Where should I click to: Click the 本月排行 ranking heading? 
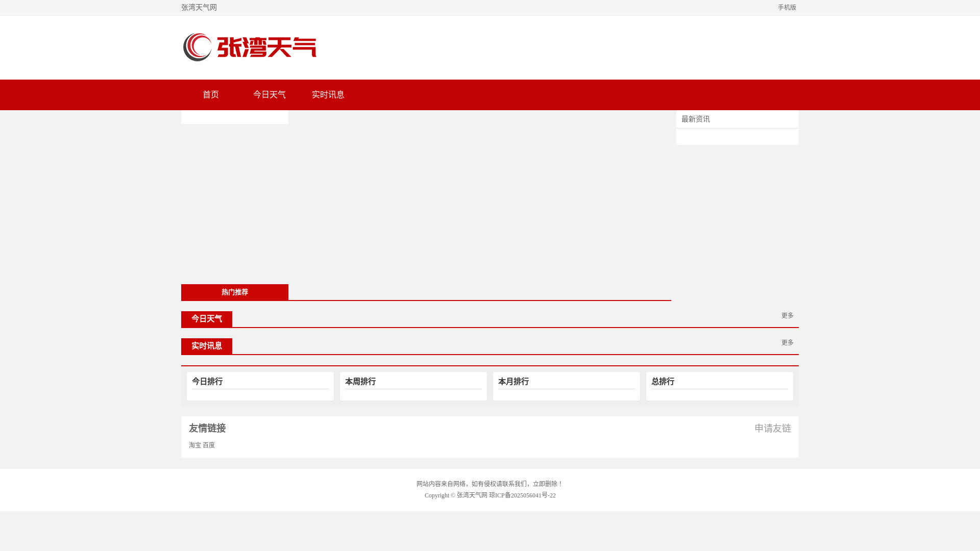(x=513, y=382)
